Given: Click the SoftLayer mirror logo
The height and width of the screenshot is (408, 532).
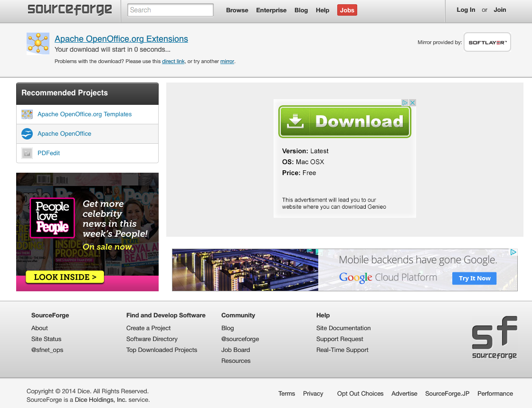Looking at the screenshot, I should pos(487,42).
